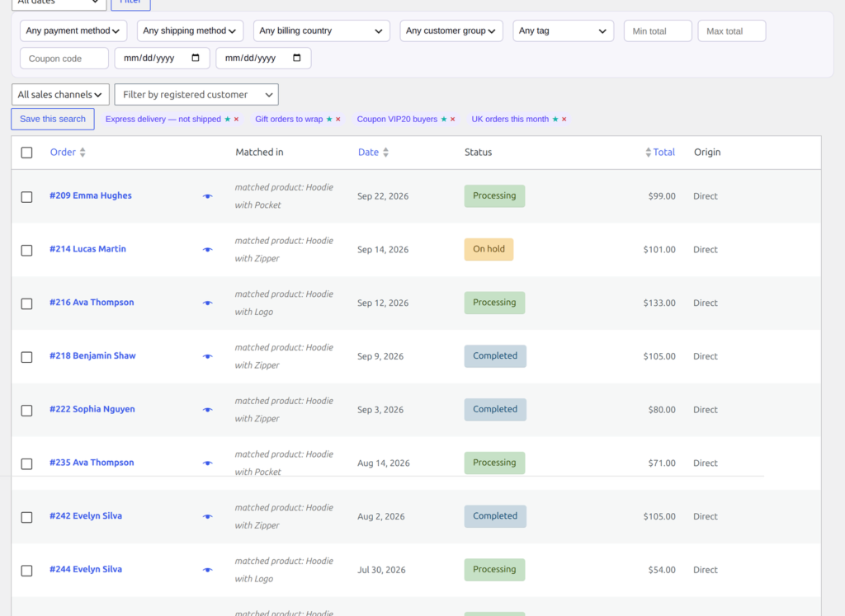Preview order #244 Evelyn Silva eye icon
This screenshot has height=616, width=845.
click(207, 570)
